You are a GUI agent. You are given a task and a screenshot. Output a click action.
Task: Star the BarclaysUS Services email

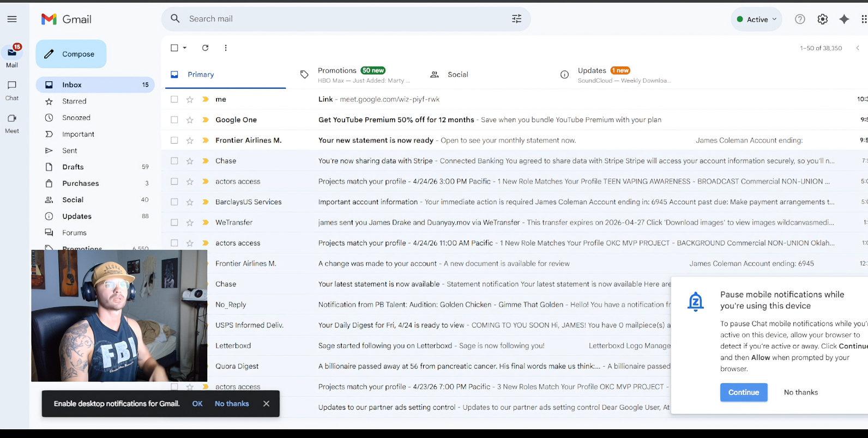tap(190, 202)
